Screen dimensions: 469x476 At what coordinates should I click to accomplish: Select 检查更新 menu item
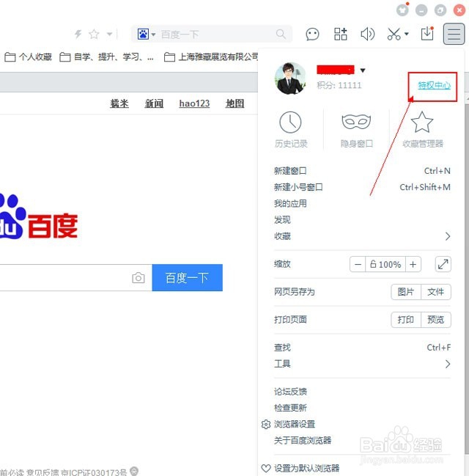[x=290, y=408]
